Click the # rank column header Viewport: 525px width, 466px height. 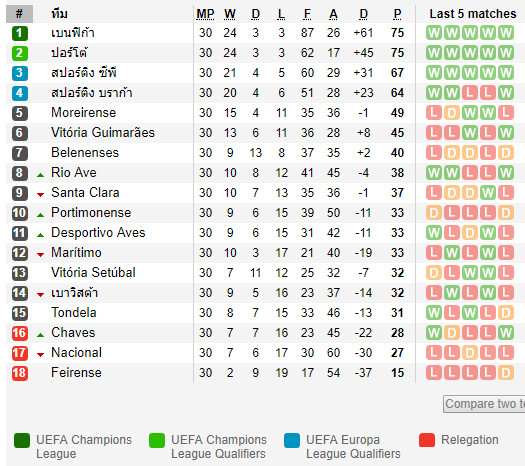coord(19,14)
